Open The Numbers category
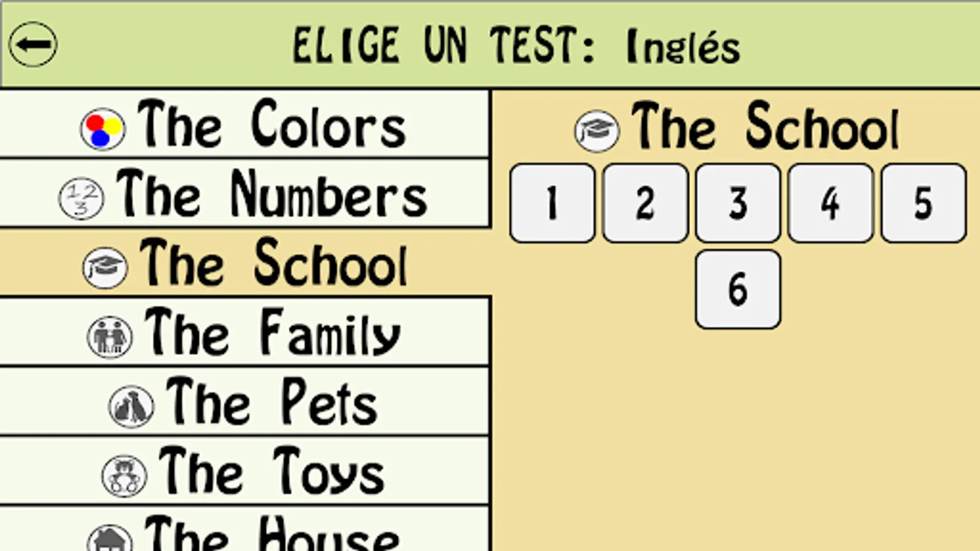Screen dimensions: 980x551 pyautogui.click(x=271, y=195)
